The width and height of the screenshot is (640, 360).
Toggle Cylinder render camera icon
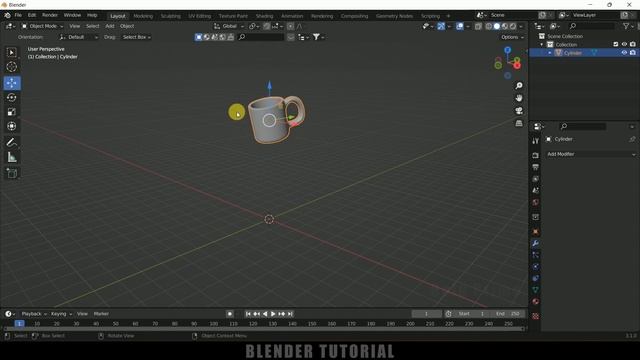coord(633,53)
